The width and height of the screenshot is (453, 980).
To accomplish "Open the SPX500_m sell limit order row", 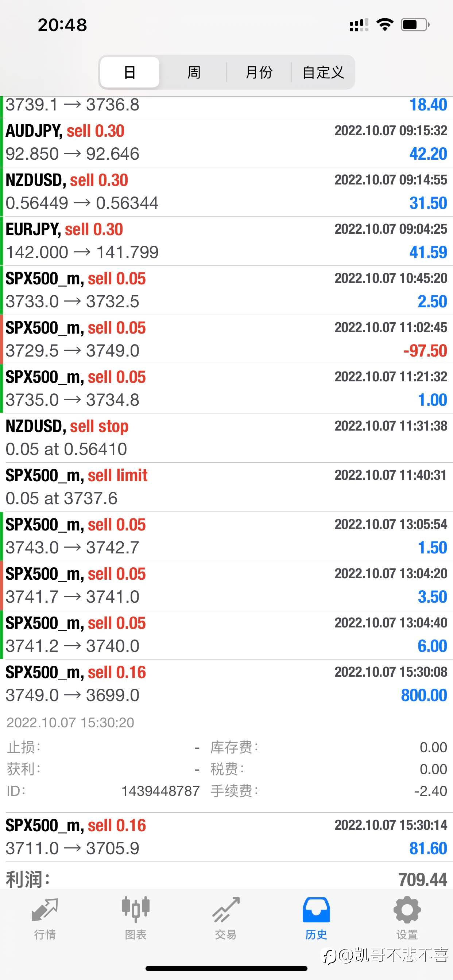I will point(226,487).
